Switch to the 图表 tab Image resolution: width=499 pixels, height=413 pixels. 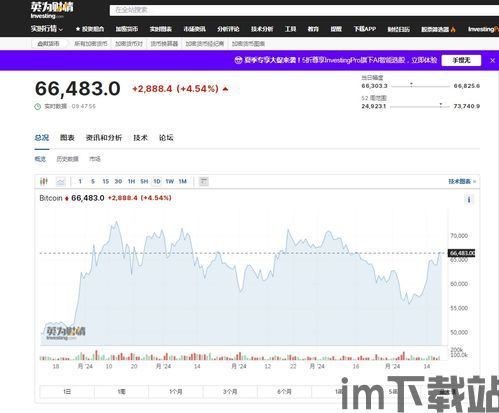coord(67,138)
